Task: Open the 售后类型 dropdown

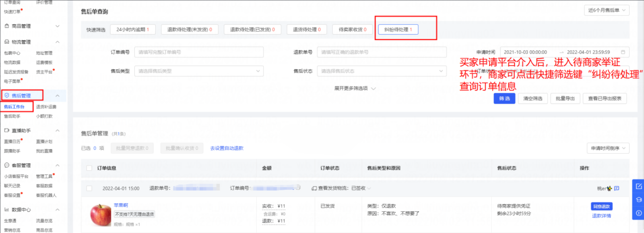Action: [x=199, y=71]
